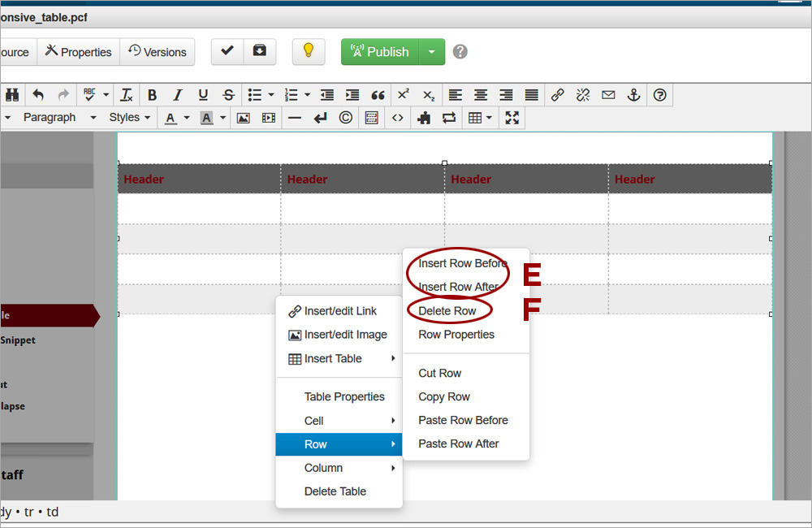Click the Undo icon in the toolbar

click(38, 94)
